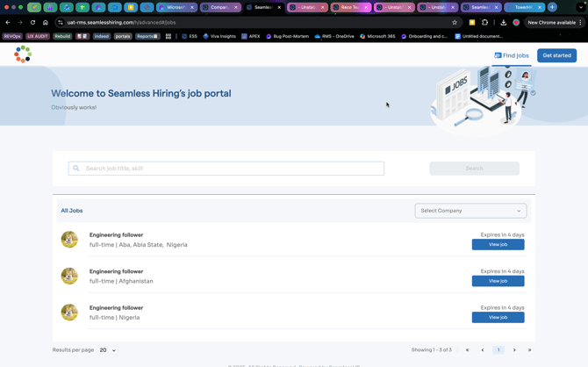Open the New Chrome available menu
This screenshot has height=367, width=588.
(x=555, y=22)
